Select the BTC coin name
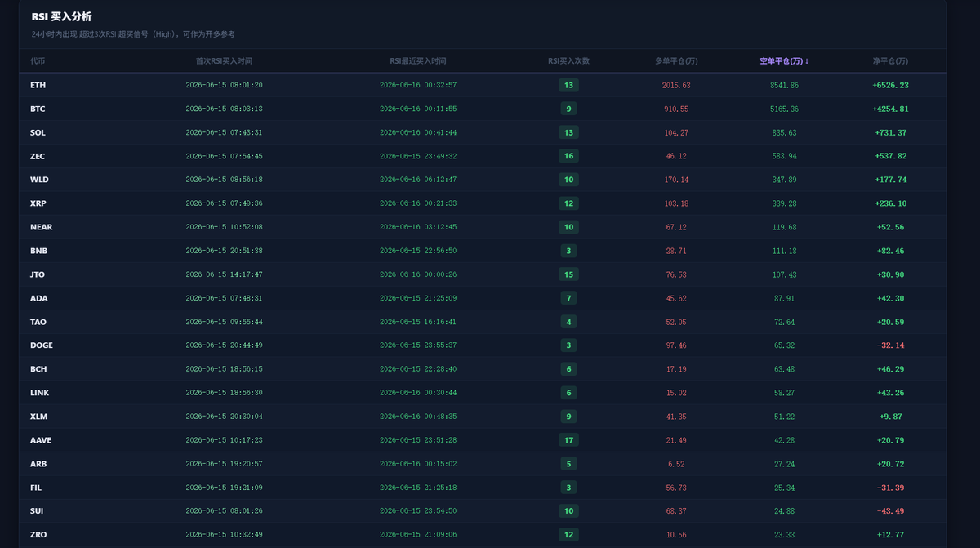Screen dimensions: 980x548 pyautogui.click(x=38, y=109)
